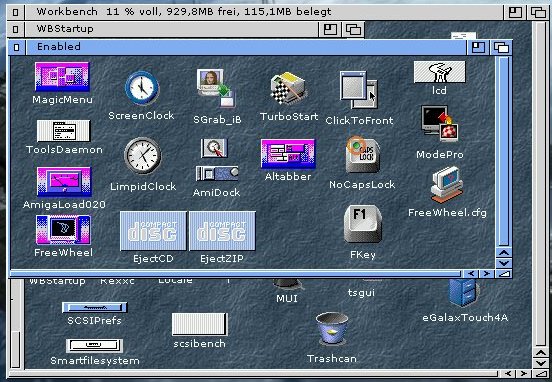Select the FreeWheel.cfg computer icon

coord(447,185)
